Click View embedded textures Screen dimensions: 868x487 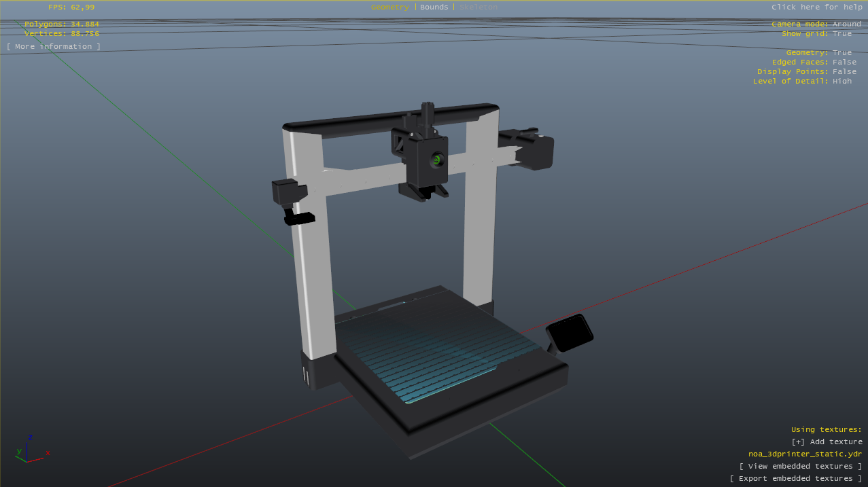801,466
